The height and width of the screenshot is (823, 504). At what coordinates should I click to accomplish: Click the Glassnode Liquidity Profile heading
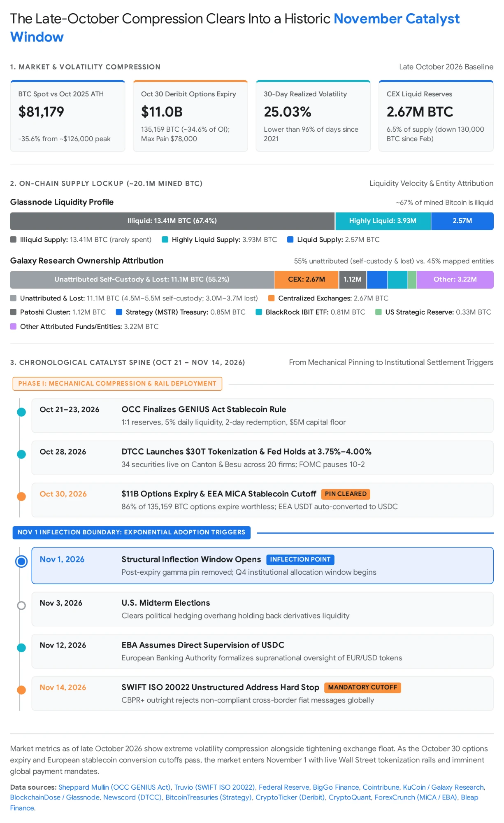[x=62, y=202]
